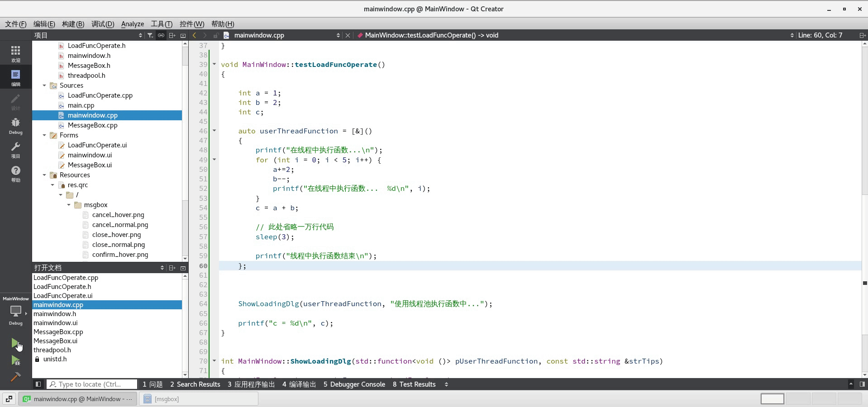Image resolution: width=868 pixels, height=407 pixels.
Task: Select LoadFuncOperate.cpp in Sources tree
Action: [x=100, y=95]
